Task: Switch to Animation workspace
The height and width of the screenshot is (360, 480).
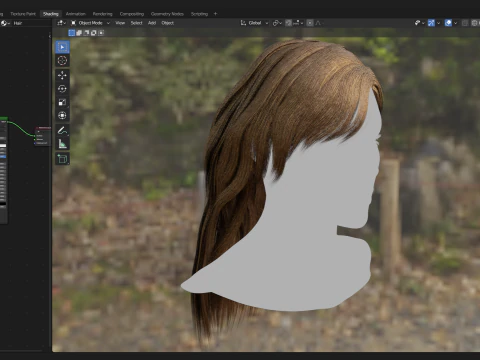Action: coord(76,14)
